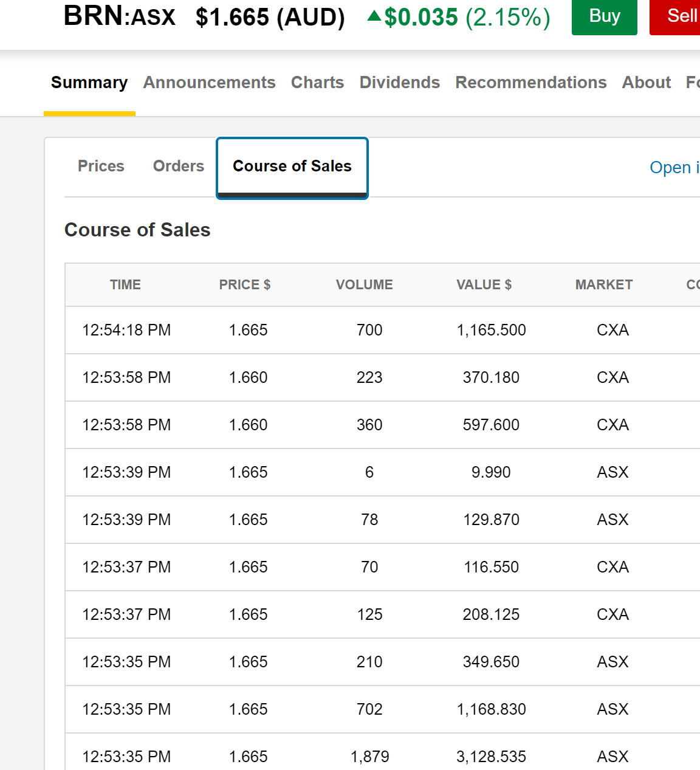
Task: View the Recommendations tab
Action: point(530,83)
